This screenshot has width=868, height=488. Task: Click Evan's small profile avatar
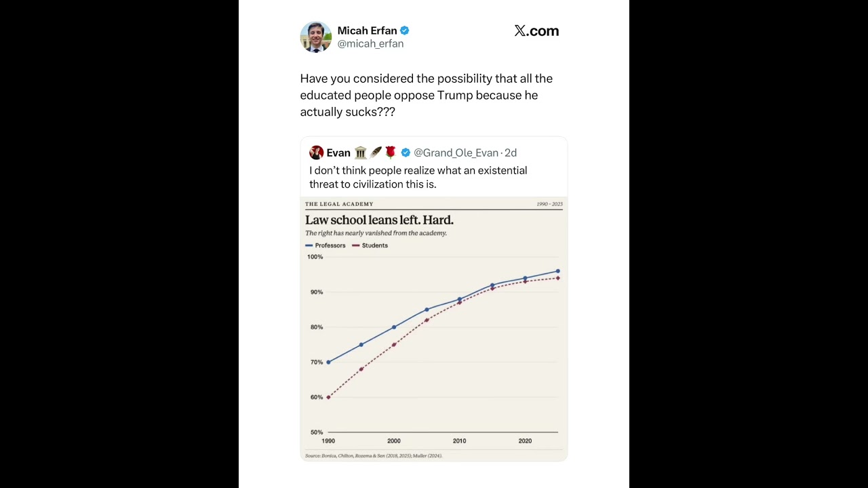316,152
